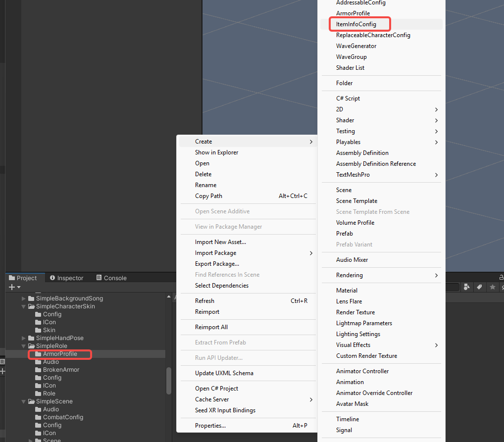Viewport: 504px width, 442px height.
Task: Collapse the SimpleRole folder arrow
Action: click(23, 346)
